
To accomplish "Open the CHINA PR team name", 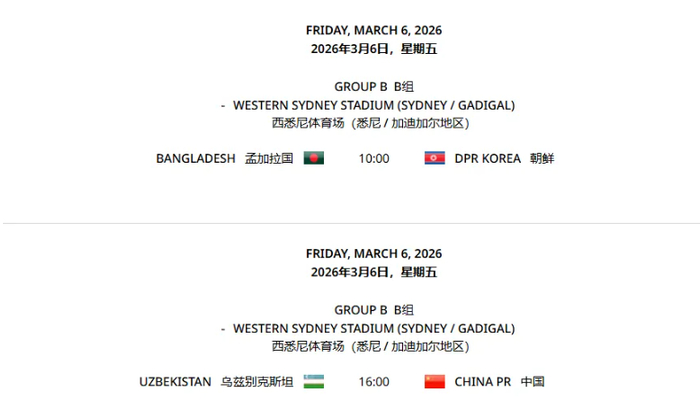I will click(483, 381).
